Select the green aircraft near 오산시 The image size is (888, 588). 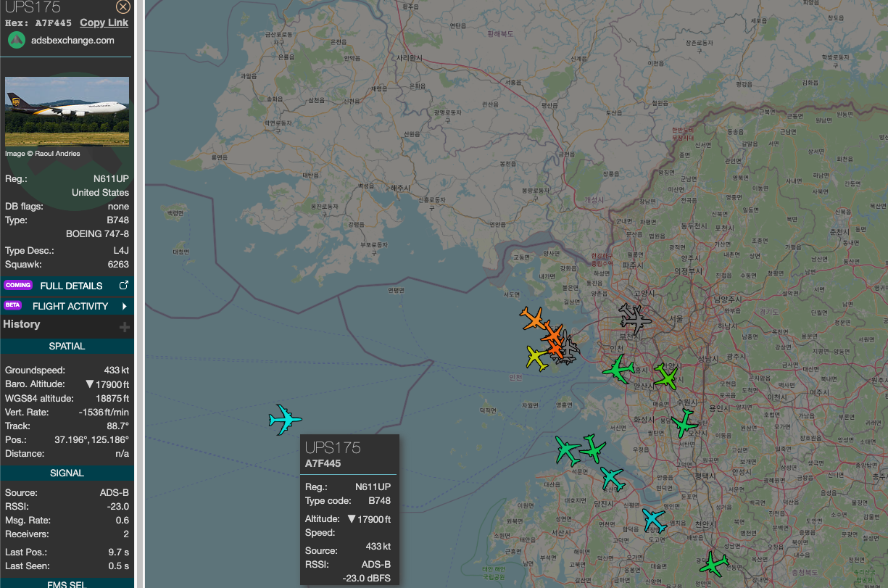pyautogui.click(x=684, y=423)
